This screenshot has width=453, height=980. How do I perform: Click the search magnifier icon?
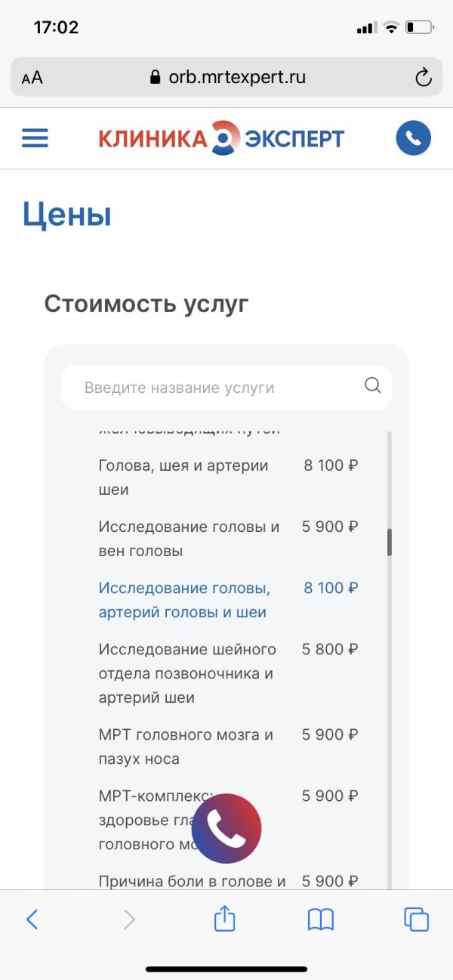[x=372, y=386]
